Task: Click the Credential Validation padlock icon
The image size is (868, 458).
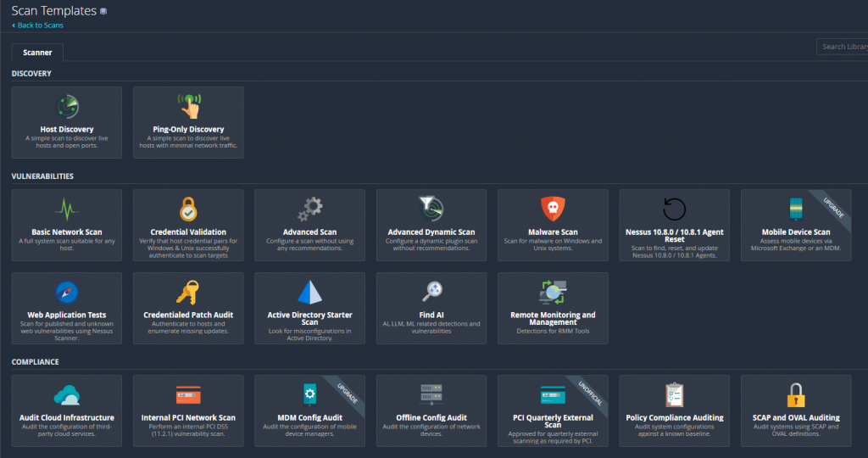Action: tap(188, 209)
